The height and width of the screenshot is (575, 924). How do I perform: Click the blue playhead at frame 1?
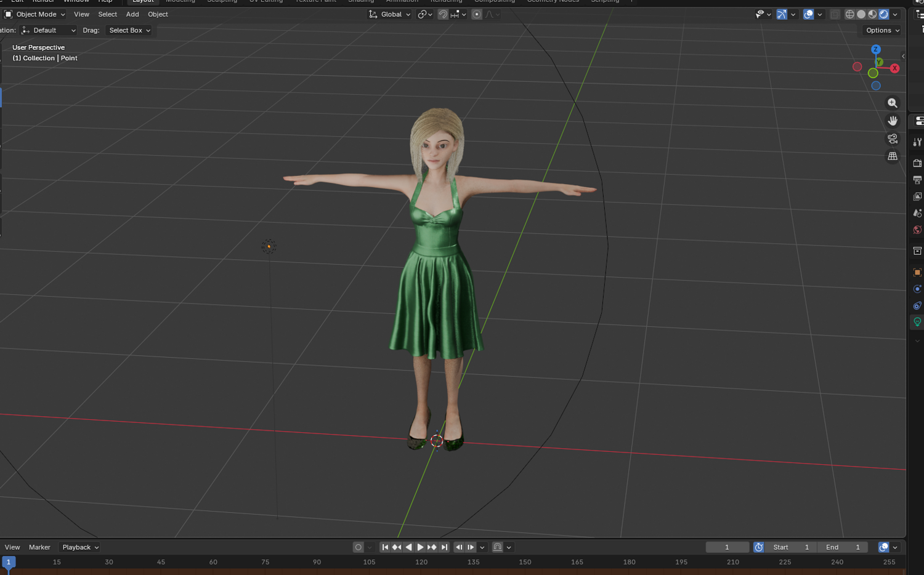(x=9, y=562)
